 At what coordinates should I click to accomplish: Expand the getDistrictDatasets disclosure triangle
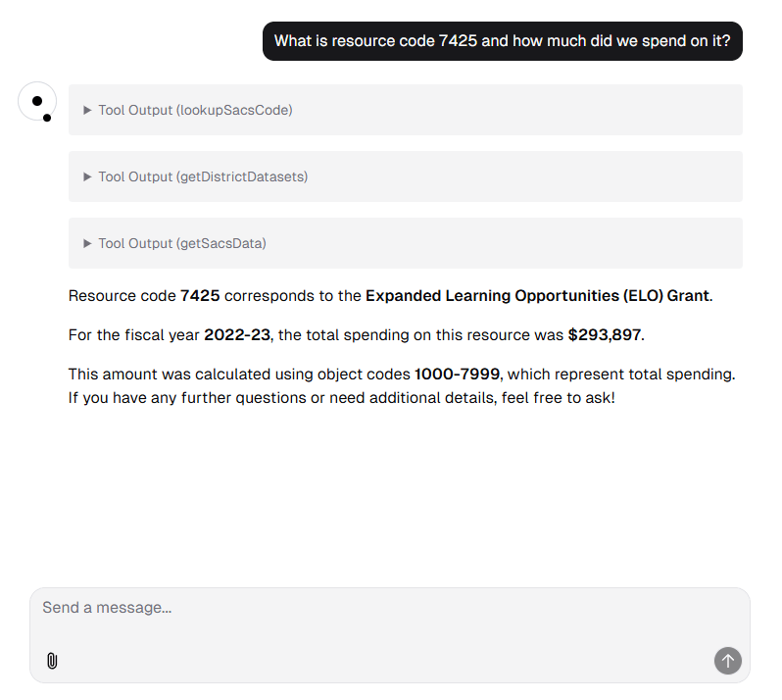pyautogui.click(x=87, y=176)
